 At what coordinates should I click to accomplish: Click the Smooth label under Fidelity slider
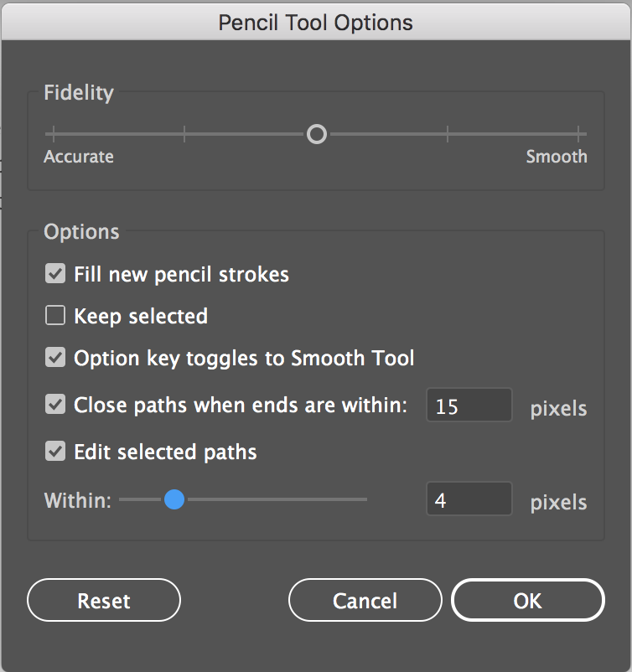point(557,157)
